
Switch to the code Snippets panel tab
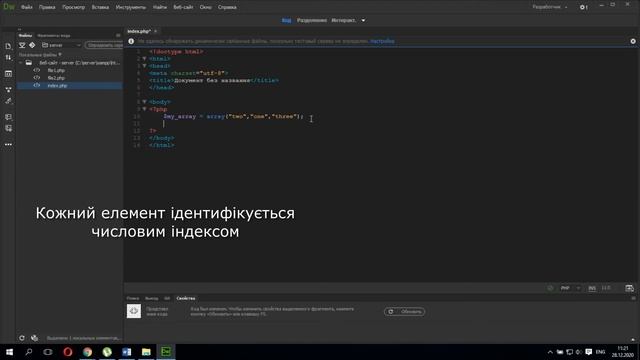click(53, 36)
